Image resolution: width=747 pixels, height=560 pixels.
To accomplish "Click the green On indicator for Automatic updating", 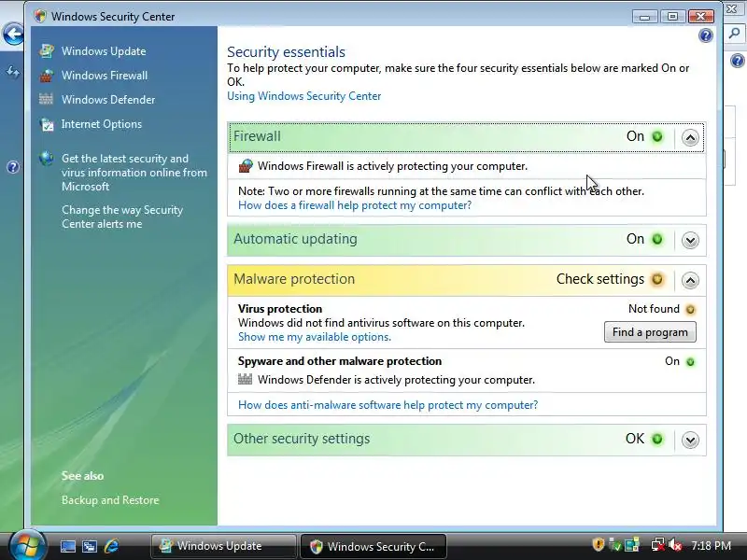I will click(x=657, y=239).
